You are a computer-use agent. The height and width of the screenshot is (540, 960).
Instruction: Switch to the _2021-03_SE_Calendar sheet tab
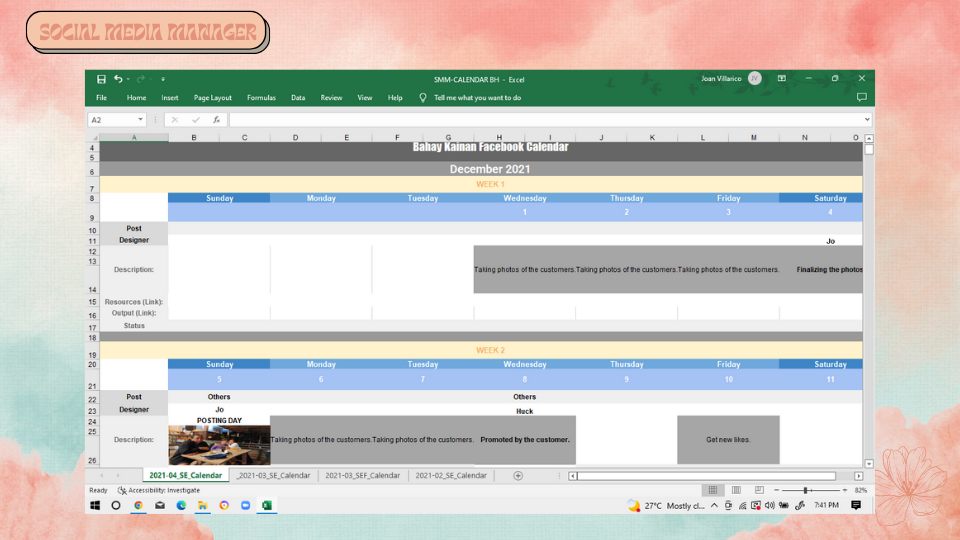pyautogui.click(x=274, y=475)
